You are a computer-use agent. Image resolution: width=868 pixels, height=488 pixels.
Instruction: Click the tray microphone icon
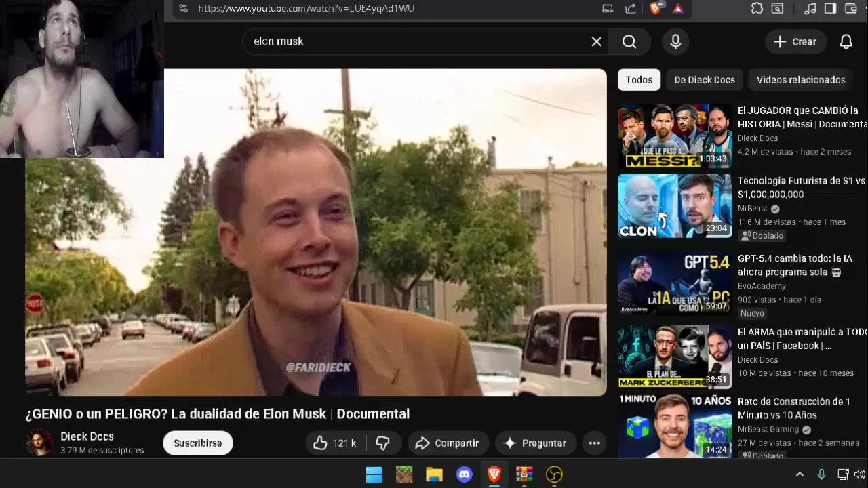click(x=821, y=474)
